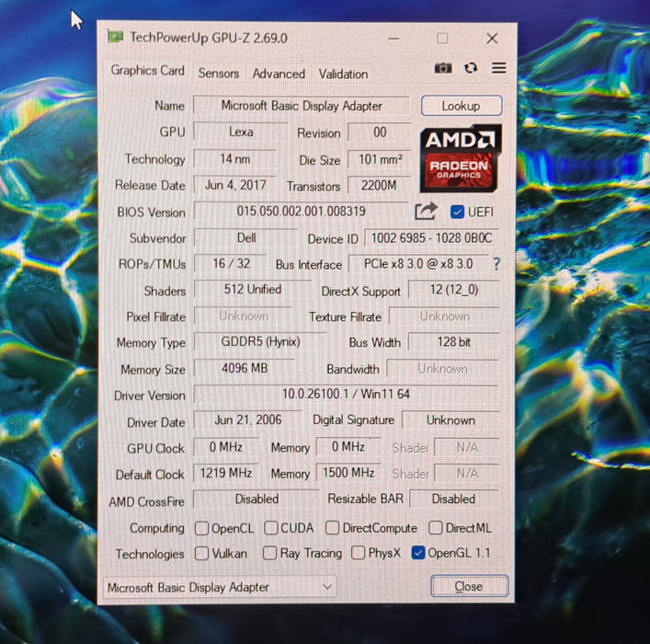
Task: Click the Default Clock value 1219 MHz
Action: pyautogui.click(x=226, y=473)
